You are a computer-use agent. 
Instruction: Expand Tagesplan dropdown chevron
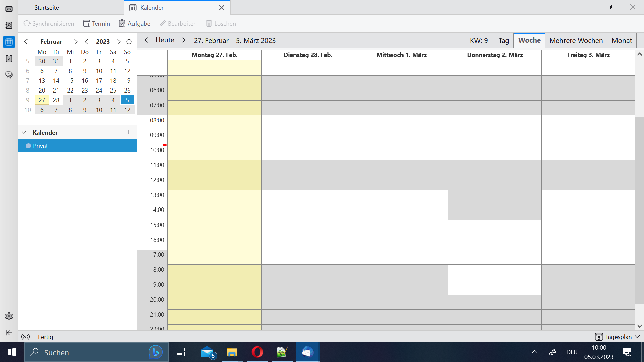[638, 337]
